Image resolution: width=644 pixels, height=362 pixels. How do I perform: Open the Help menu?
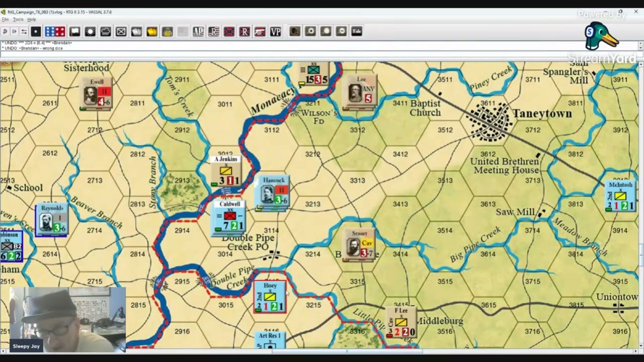pos(32,20)
